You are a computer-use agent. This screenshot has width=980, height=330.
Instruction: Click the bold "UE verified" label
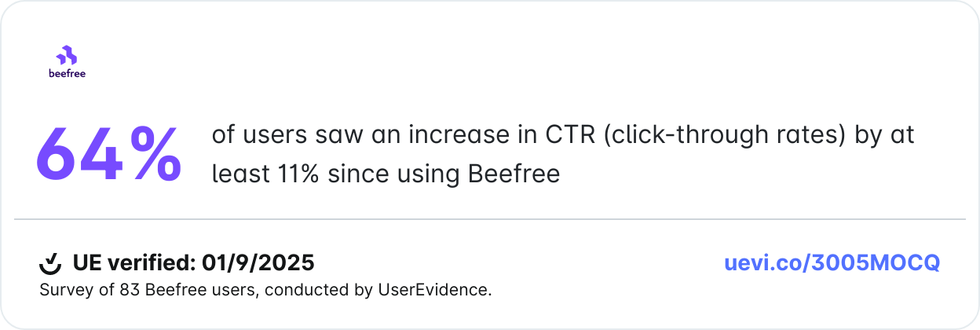(133, 262)
